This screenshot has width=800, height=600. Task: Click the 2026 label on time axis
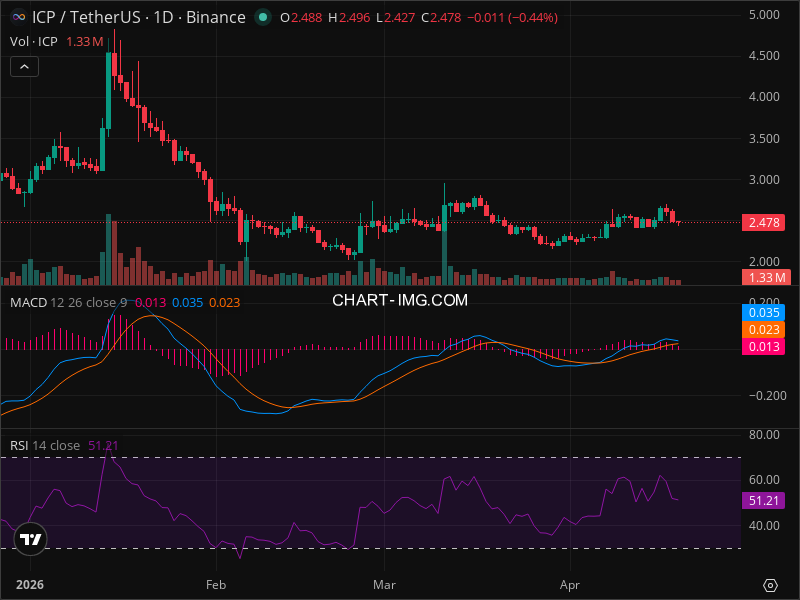tap(30, 585)
